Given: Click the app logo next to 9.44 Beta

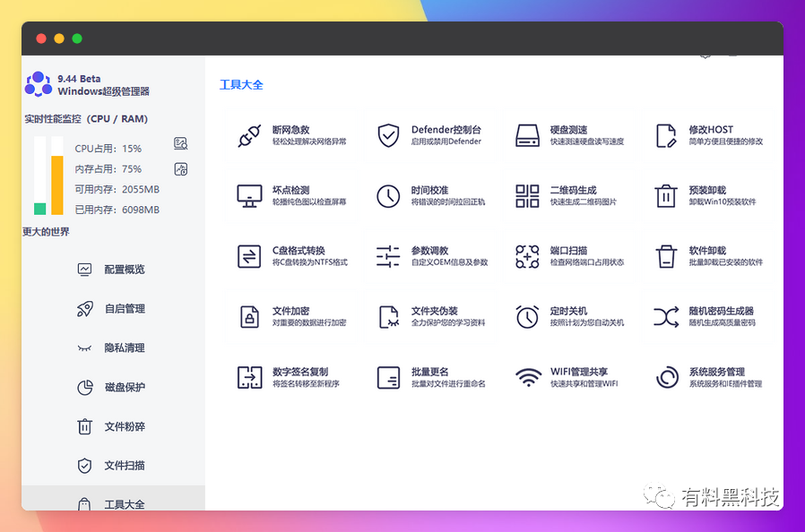Looking at the screenshot, I should point(39,84).
